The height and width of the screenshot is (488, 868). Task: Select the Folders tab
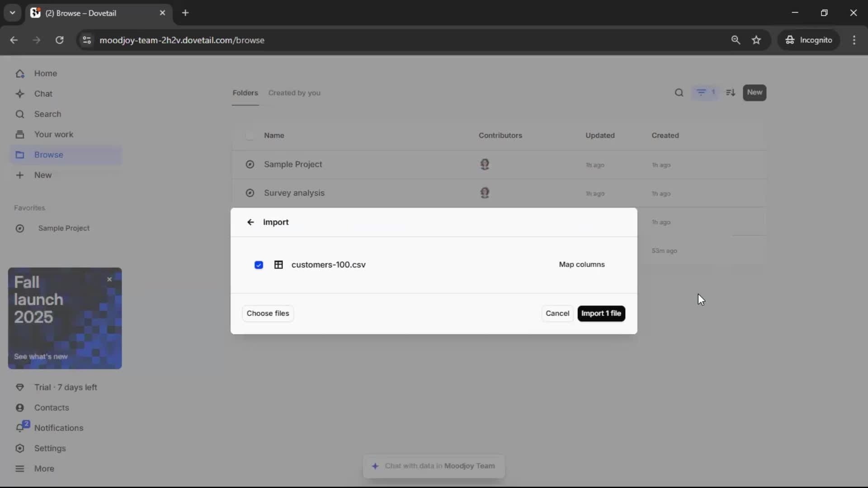(x=245, y=93)
